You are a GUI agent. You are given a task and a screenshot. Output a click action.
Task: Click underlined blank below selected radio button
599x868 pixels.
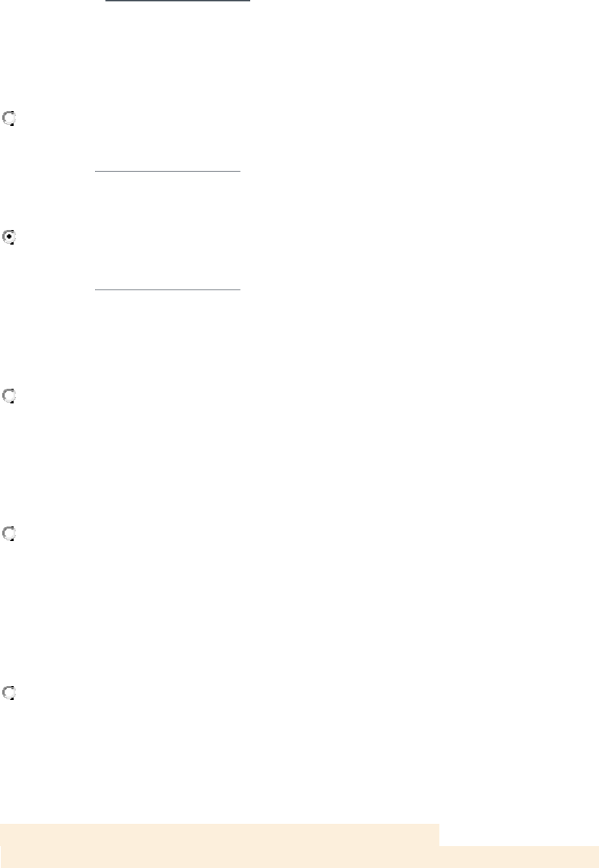167,289
